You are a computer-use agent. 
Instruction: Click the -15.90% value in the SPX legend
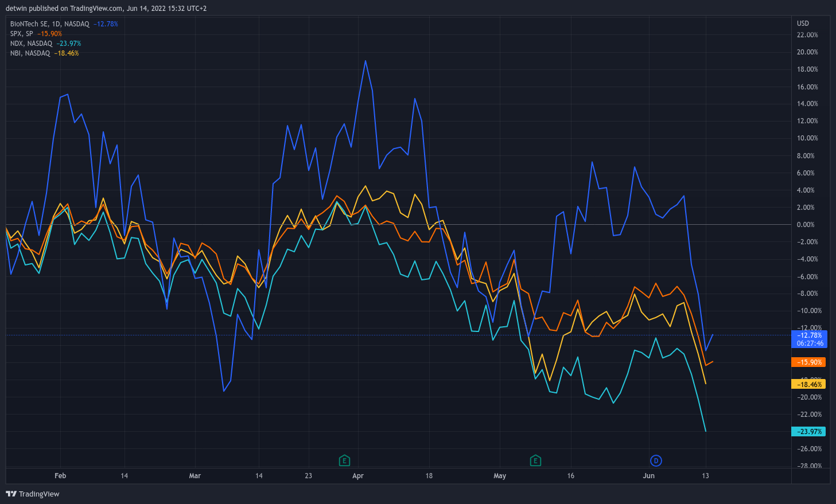pos(50,34)
